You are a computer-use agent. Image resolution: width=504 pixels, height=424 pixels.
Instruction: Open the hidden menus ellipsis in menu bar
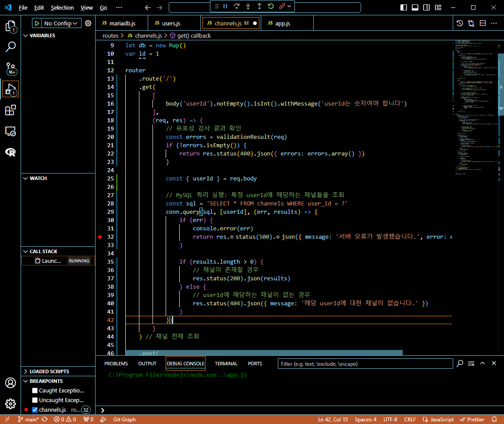119,7
